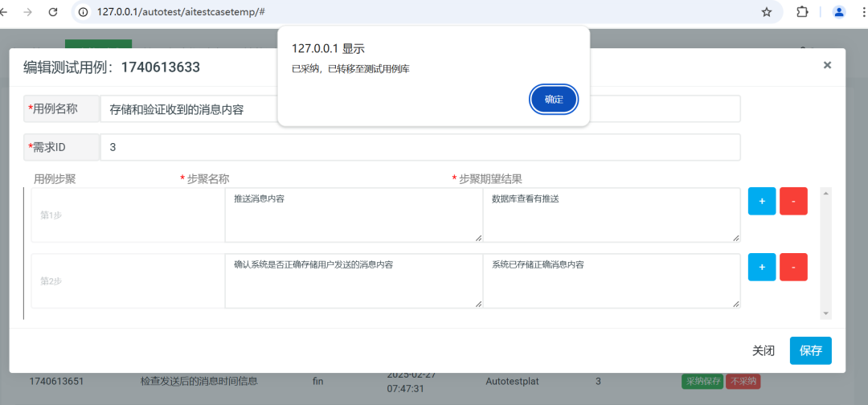Click the 关闭 button
The width and height of the screenshot is (868, 405).
coord(764,351)
